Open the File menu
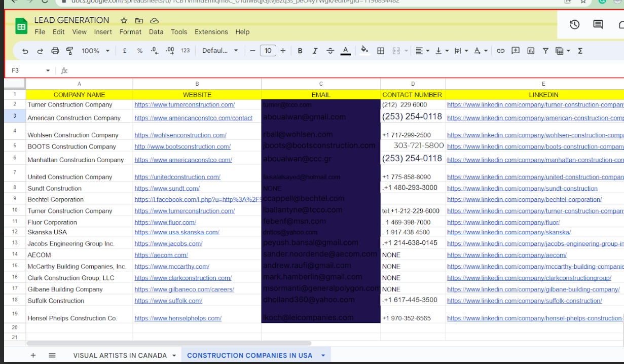Screen dimensions: 624x364 point(40,32)
